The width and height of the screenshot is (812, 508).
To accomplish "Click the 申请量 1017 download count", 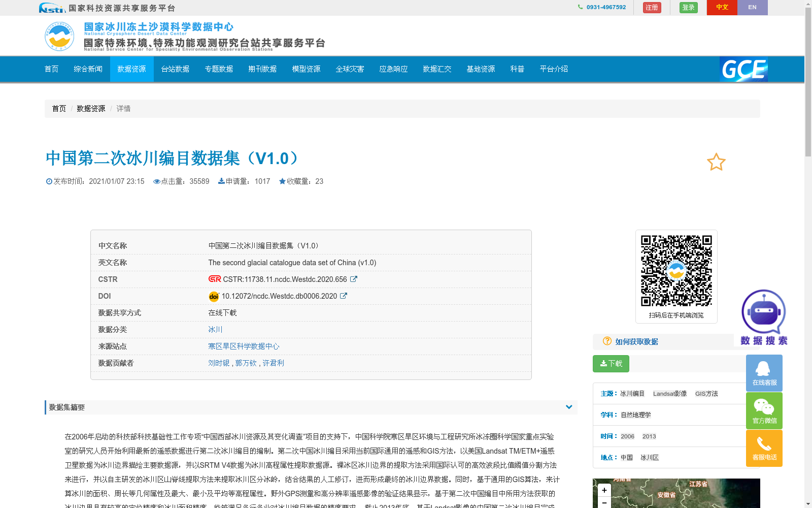I will (x=244, y=181).
